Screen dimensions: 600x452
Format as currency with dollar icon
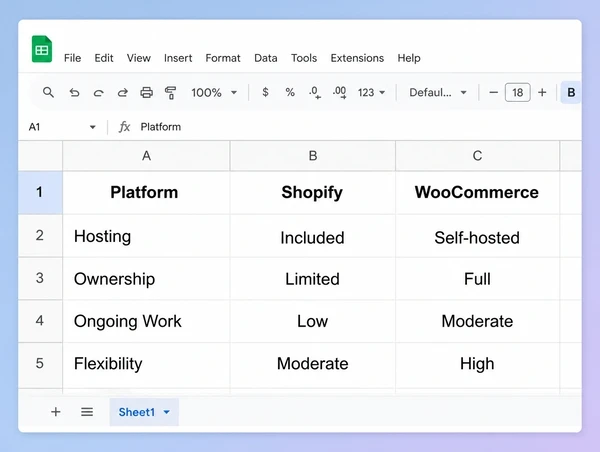coord(265,92)
